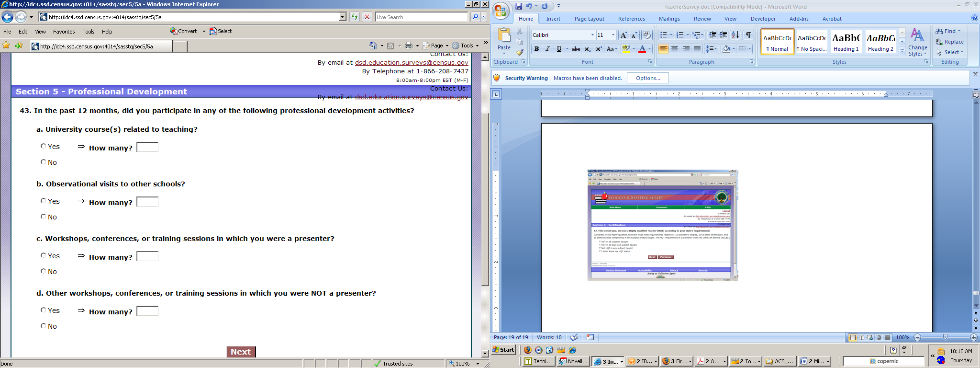The height and width of the screenshot is (368, 980).
Task: Expand the Internet Explorer address bar dropdown
Action: pyautogui.click(x=343, y=17)
